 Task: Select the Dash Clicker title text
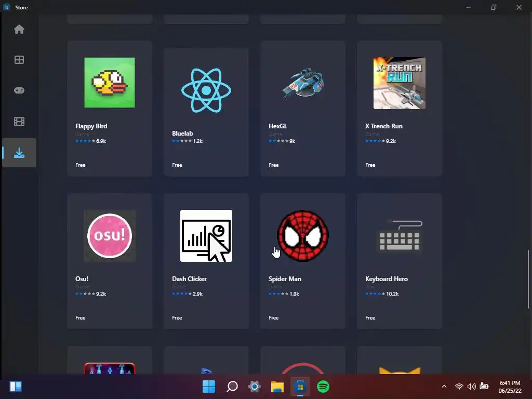(189, 279)
